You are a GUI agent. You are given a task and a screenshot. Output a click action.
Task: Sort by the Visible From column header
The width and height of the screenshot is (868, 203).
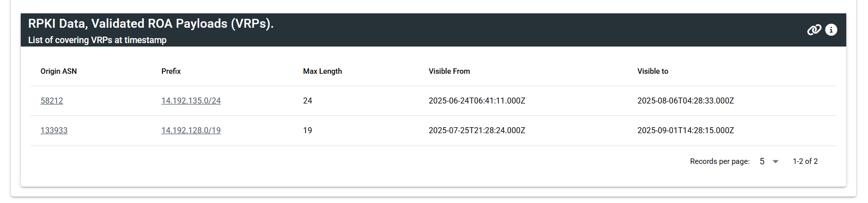pos(450,71)
